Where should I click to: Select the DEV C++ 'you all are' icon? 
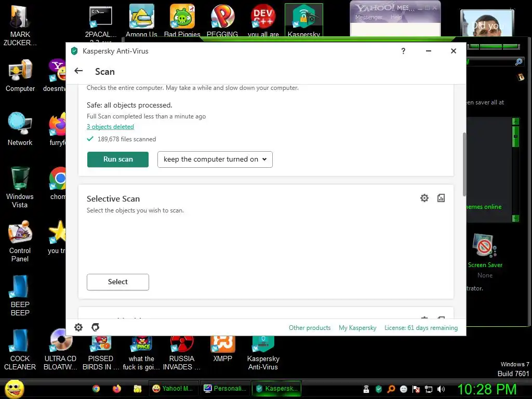pyautogui.click(x=263, y=20)
